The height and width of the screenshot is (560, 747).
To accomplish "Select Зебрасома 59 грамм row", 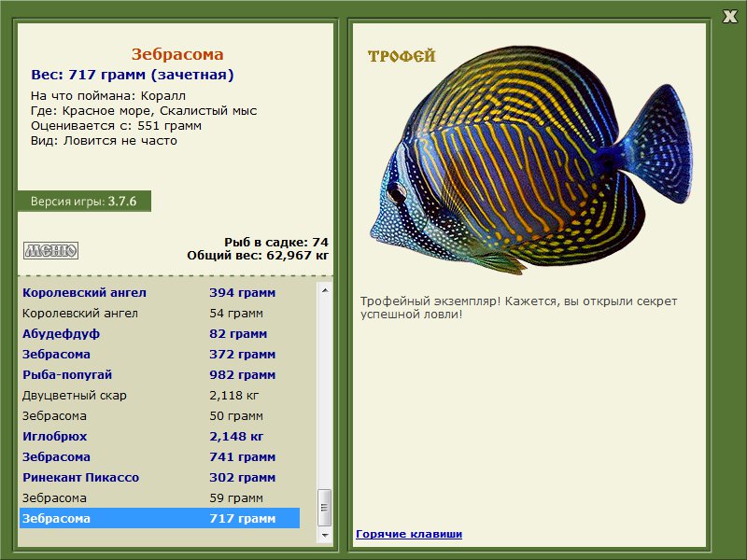I will click(x=160, y=497).
